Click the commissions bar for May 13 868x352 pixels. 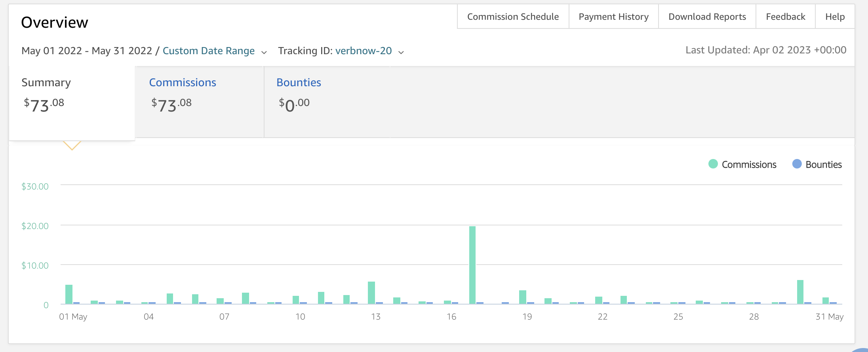point(371,293)
